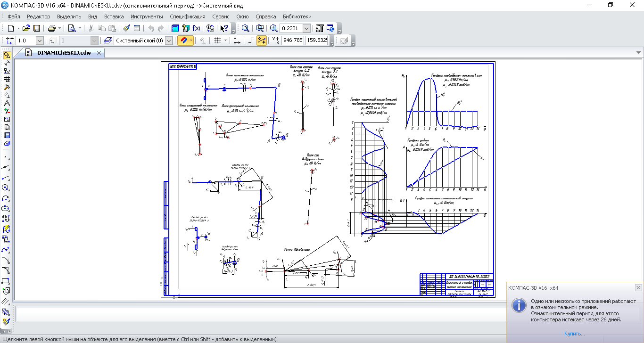Click the Copy properties brush icon
This screenshot has width=644, height=343.
pos(126,28)
